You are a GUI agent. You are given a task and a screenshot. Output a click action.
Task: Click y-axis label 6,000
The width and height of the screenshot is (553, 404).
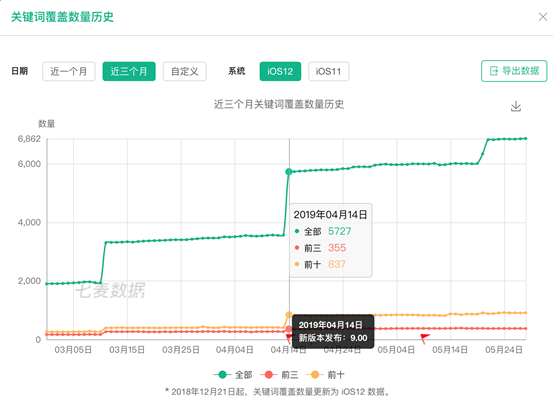pyautogui.click(x=29, y=164)
